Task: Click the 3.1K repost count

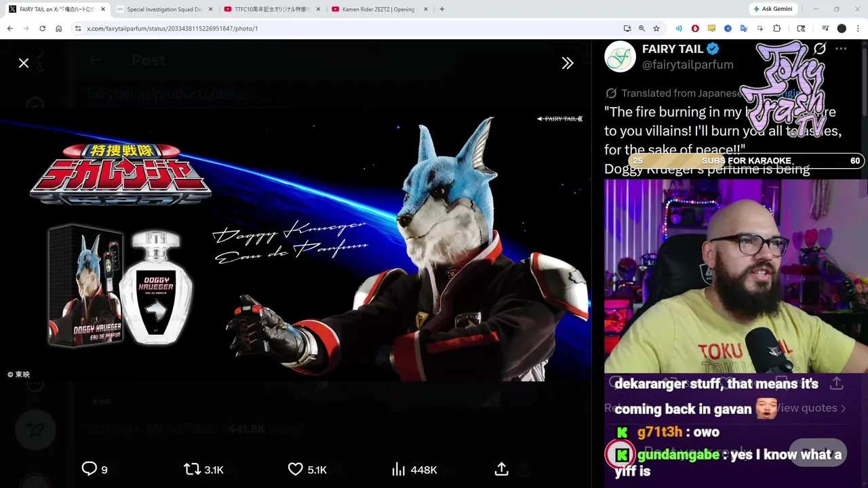Action: 214,470
